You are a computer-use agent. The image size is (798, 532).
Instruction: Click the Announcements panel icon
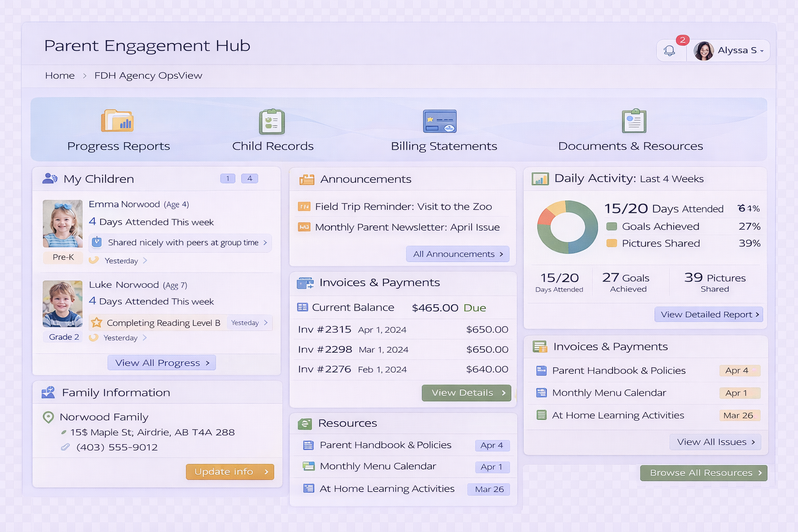tap(307, 180)
